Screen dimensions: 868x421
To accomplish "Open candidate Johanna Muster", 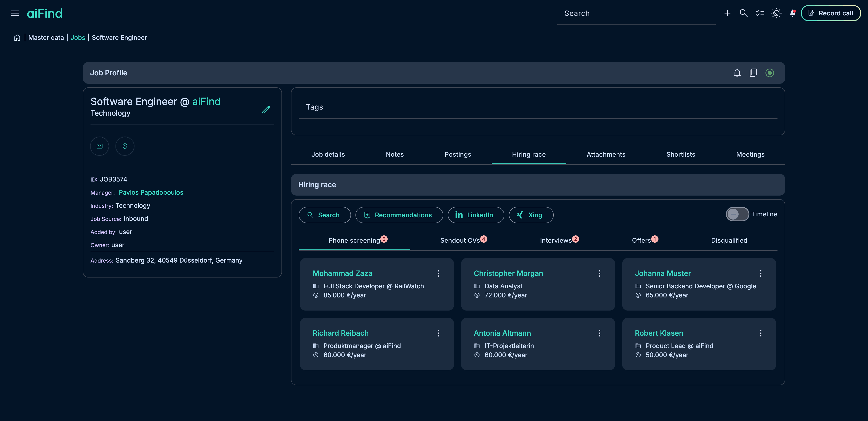I will [x=663, y=273].
